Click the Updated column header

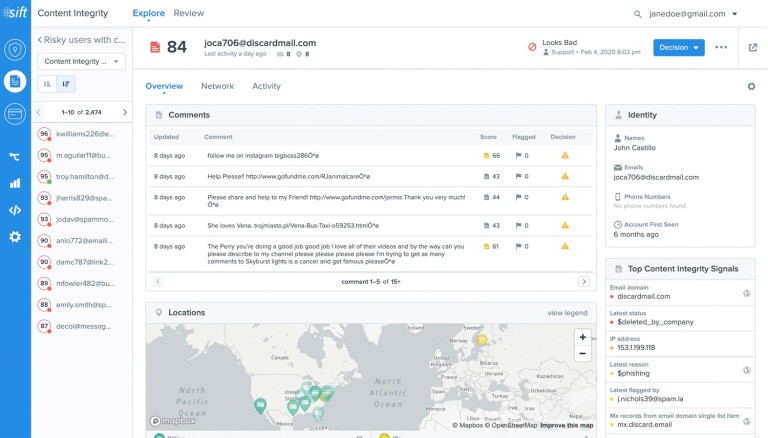click(167, 137)
